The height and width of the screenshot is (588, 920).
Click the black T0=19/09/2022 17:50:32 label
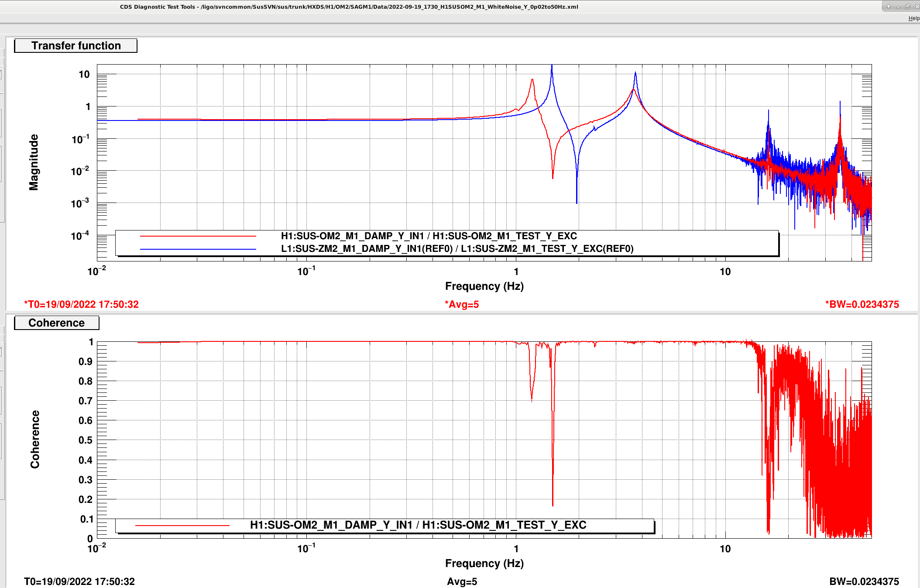(79, 581)
